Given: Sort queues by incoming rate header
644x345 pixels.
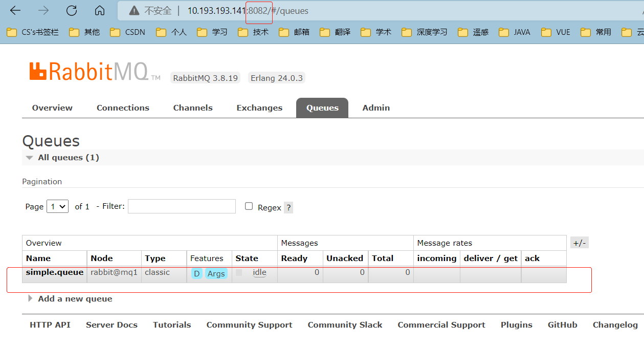Looking at the screenshot, I should [x=437, y=258].
